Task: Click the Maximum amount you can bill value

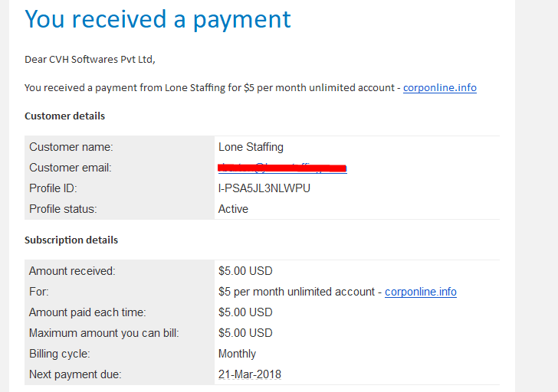Action: tap(245, 332)
